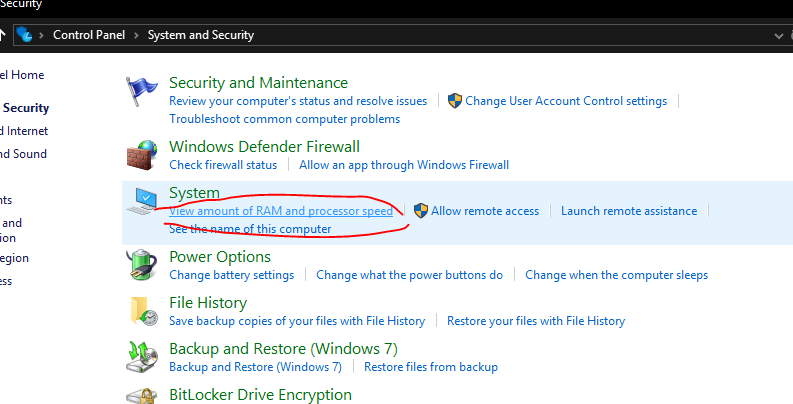Click Allow remote access link
Viewport: 793px width, 404px height.
[x=485, y=211]
